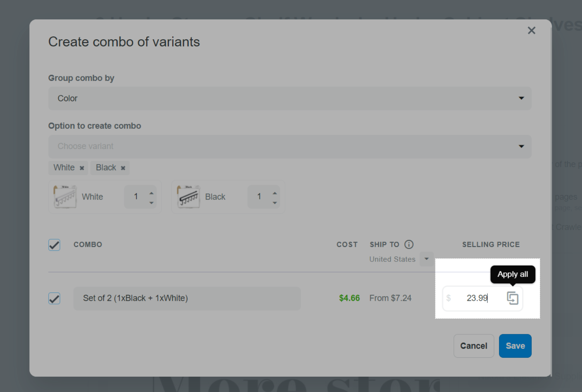Click the White quantity field
The image size is (582, 392).
pyautogui.click(x=136, y=197)
